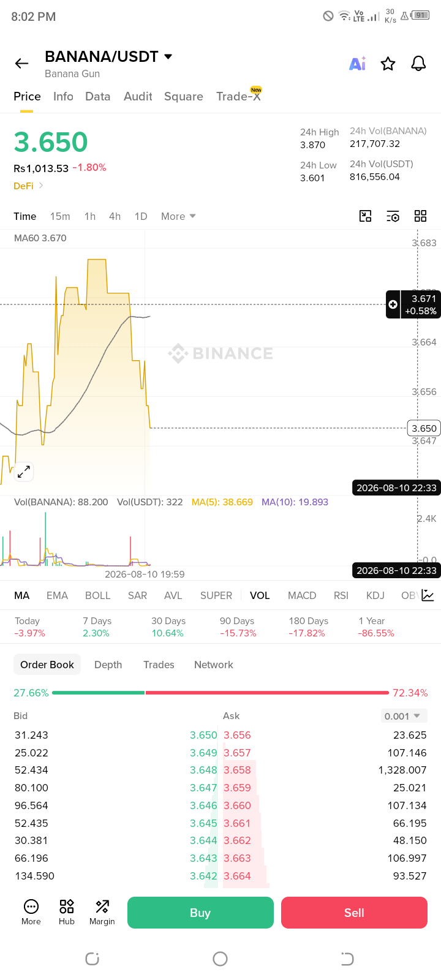The image size is (441, 980).
Task: Switch to the Price tab
Action: 27,97
